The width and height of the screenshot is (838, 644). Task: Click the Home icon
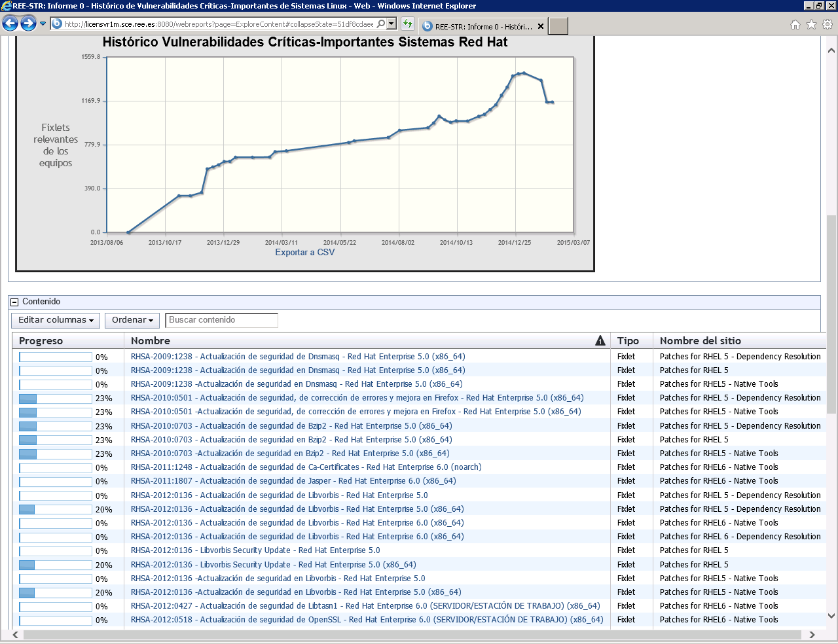click(795, 25)
